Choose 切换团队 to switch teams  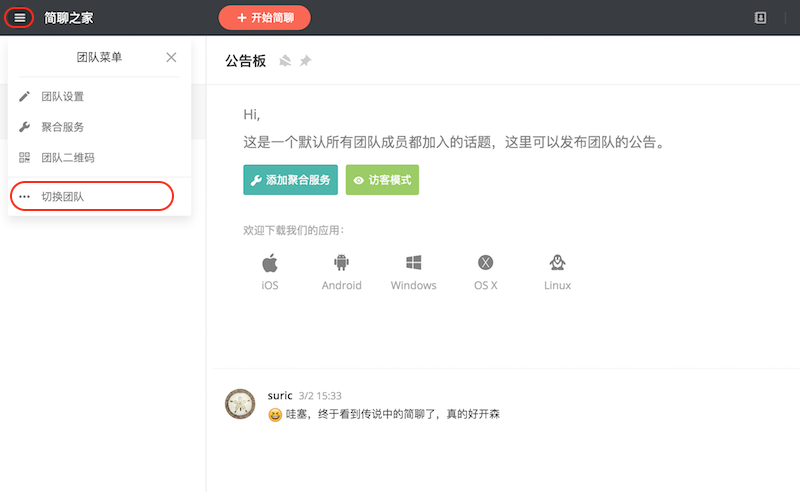[62, 197]
